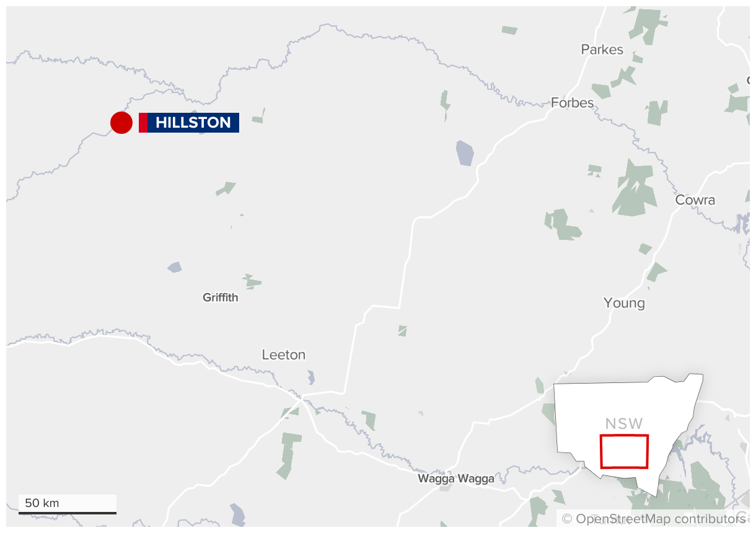Click the Young town label
Image resolution: width=756 pixels, height=533 pixels.
click(624, 303)
